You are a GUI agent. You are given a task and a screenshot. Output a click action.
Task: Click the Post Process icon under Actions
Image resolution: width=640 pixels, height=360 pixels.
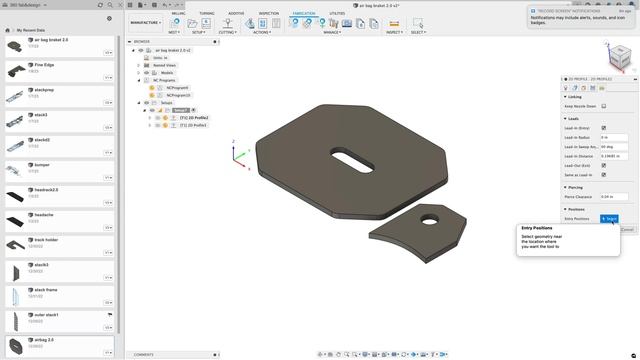[x=263, y=23]
